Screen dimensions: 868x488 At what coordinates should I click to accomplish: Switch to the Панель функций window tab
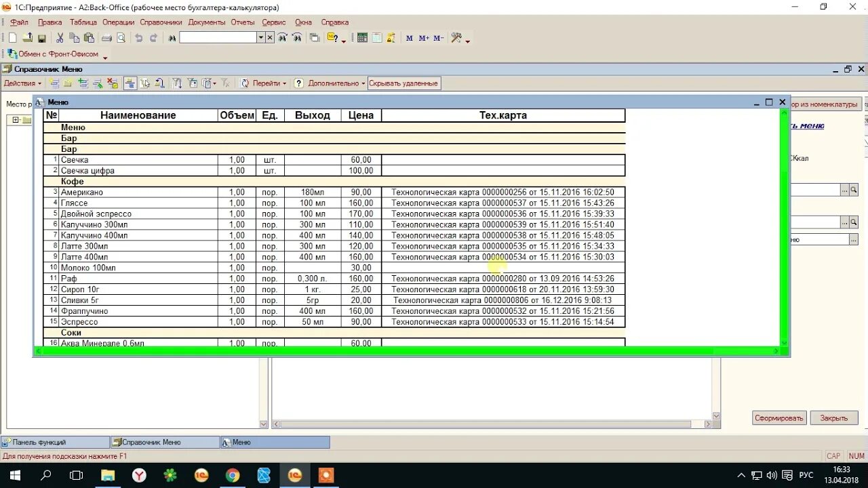[x=55, y=442]
